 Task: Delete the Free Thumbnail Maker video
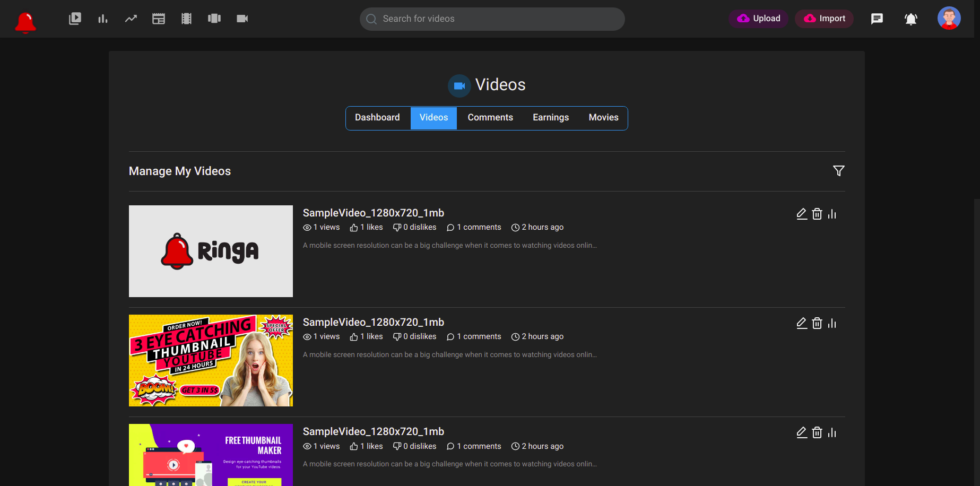click(817, 432)
